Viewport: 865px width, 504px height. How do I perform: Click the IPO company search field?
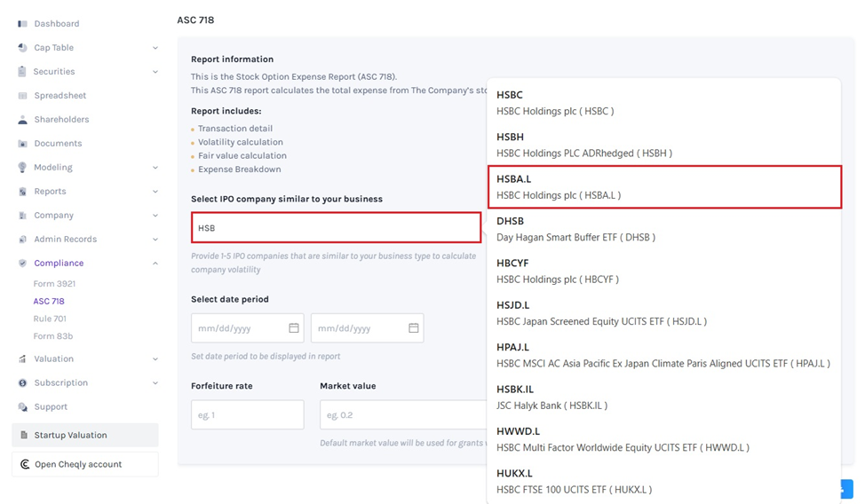[x=336, y=228]
